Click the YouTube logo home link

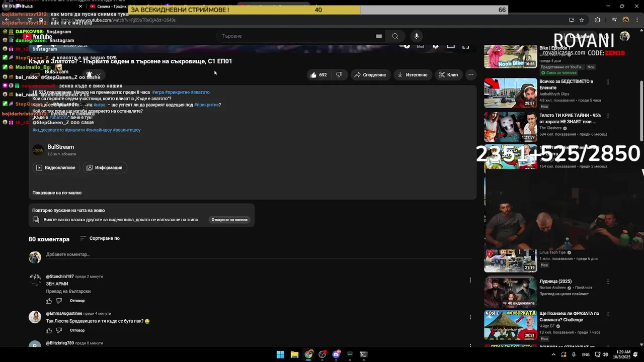(x=37, y=36)
